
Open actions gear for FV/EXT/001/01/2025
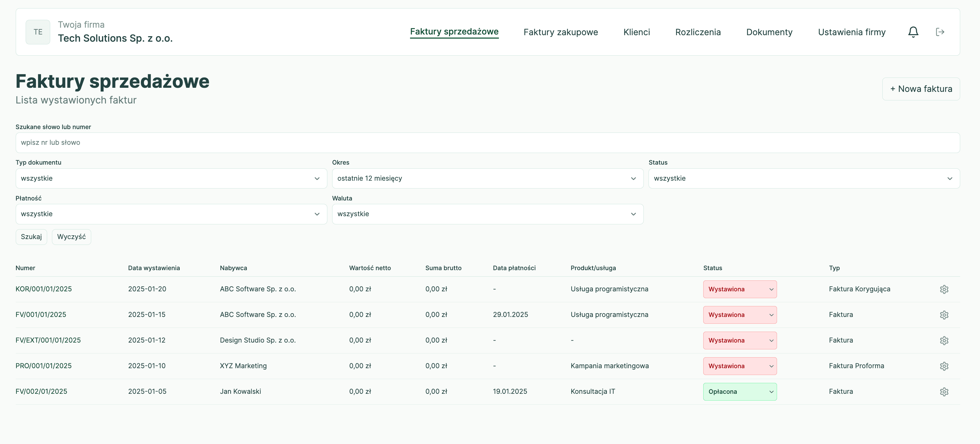944,340
